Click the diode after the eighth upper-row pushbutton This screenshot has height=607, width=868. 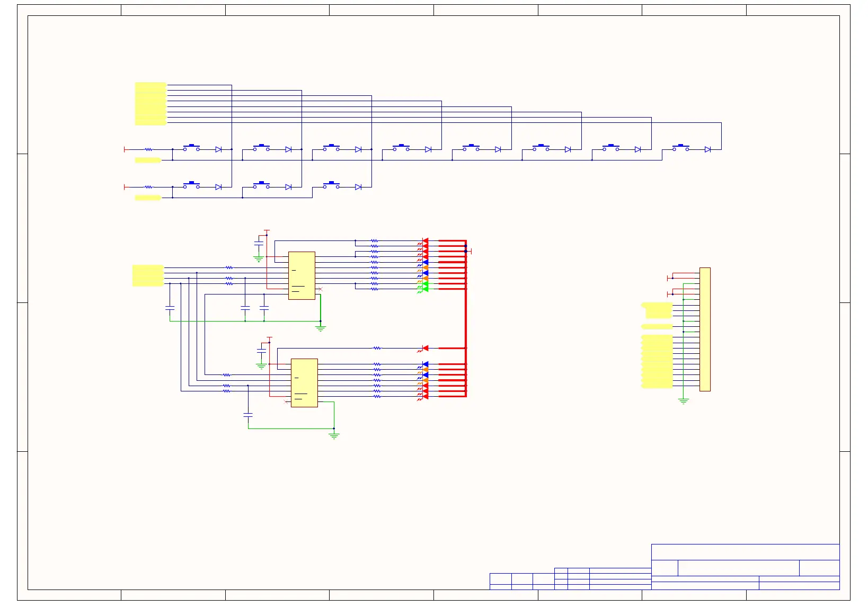pos(707,149)
